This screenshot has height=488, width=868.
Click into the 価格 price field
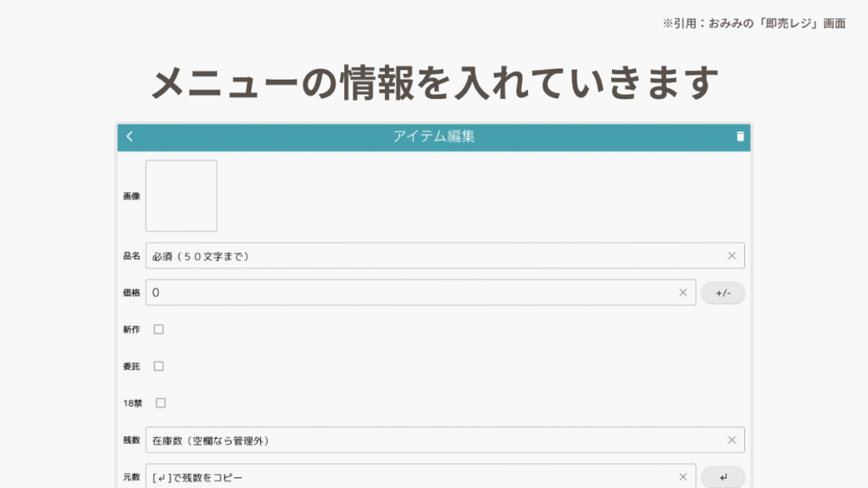pos(407,292)
